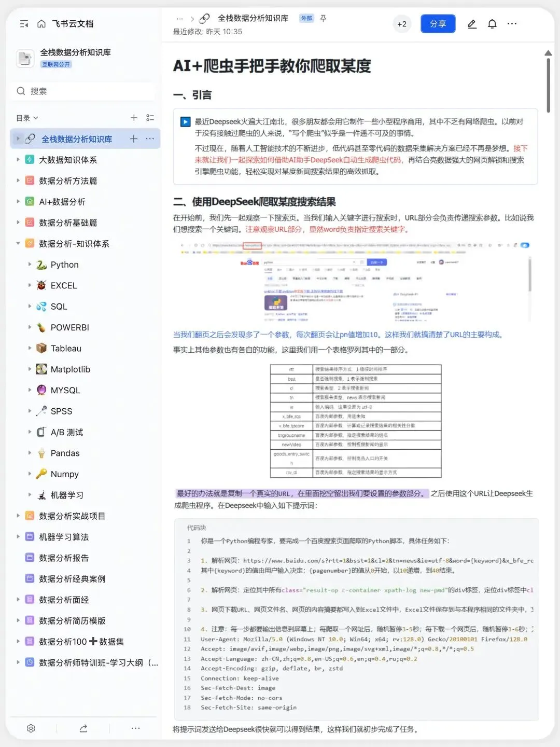Open the header more options menu
This screenshot has width=560, height=747.
tap(512, 24)
